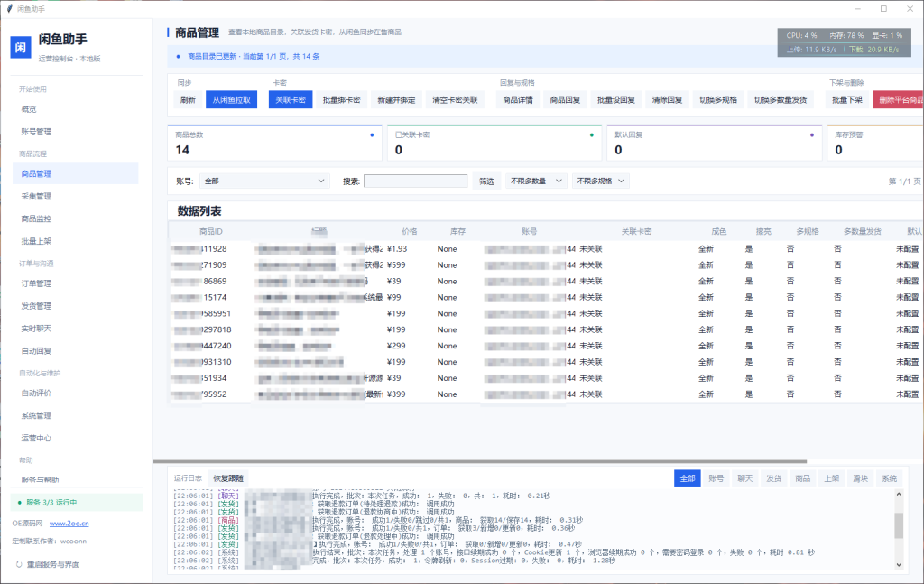Viewport: 924px width, 584px height.
Task: Click 切换多数量发货 button
Action: (781, 99)
